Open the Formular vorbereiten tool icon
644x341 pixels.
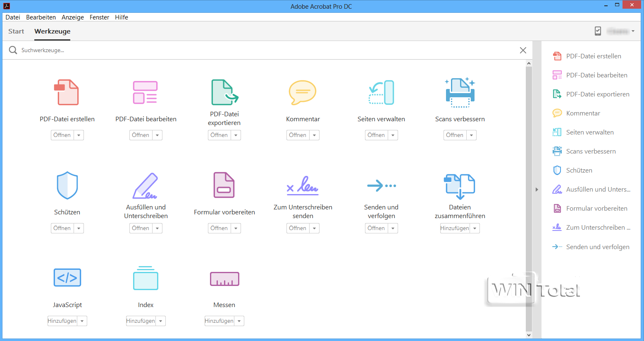pos(224,185)
